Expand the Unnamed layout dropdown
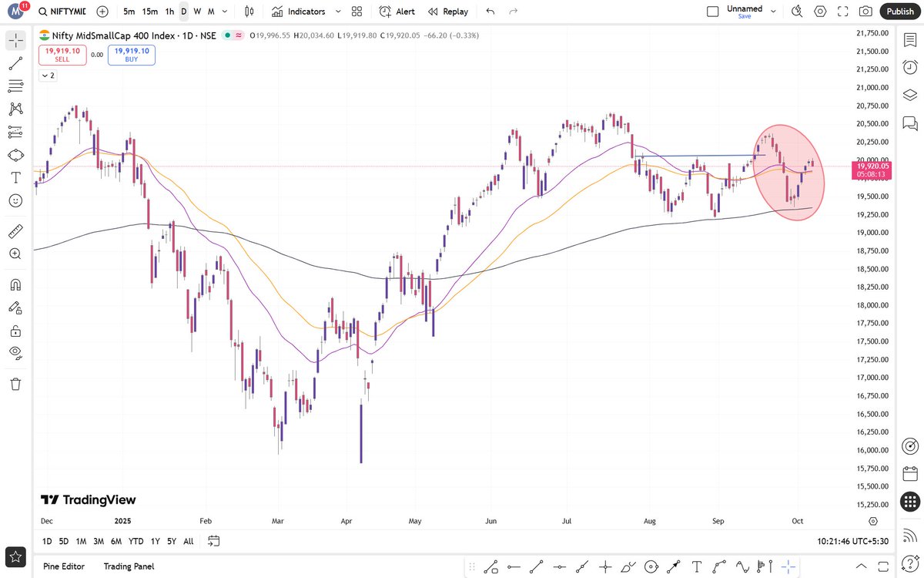 [774, 12]
